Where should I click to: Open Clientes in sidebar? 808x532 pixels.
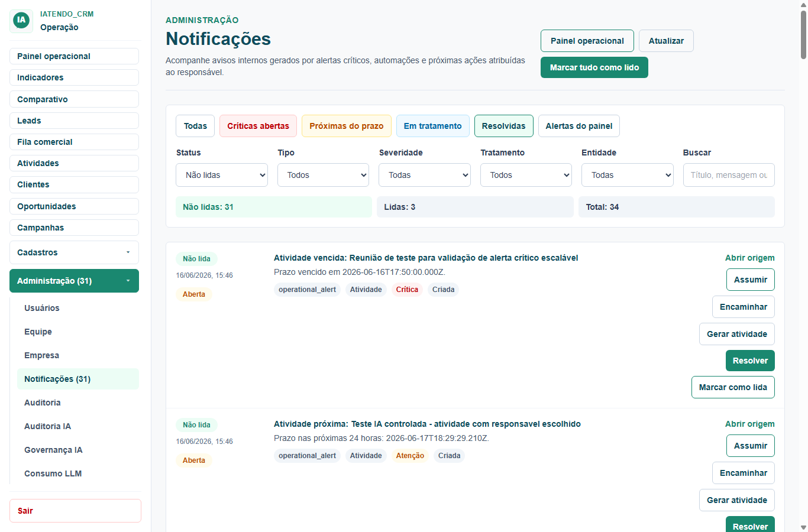(74, 184)
